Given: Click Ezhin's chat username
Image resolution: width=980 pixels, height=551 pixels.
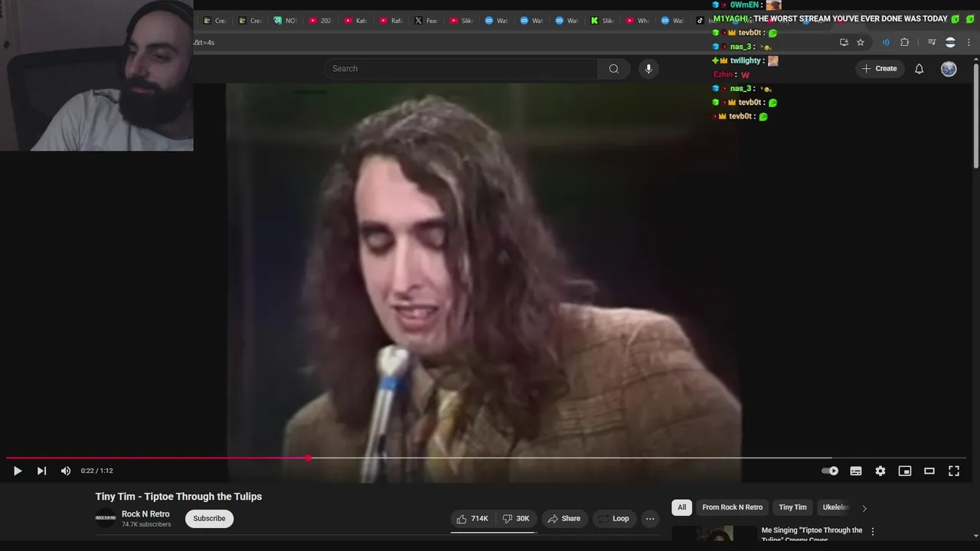Looking at the screenshot, I should coord(724,74).
